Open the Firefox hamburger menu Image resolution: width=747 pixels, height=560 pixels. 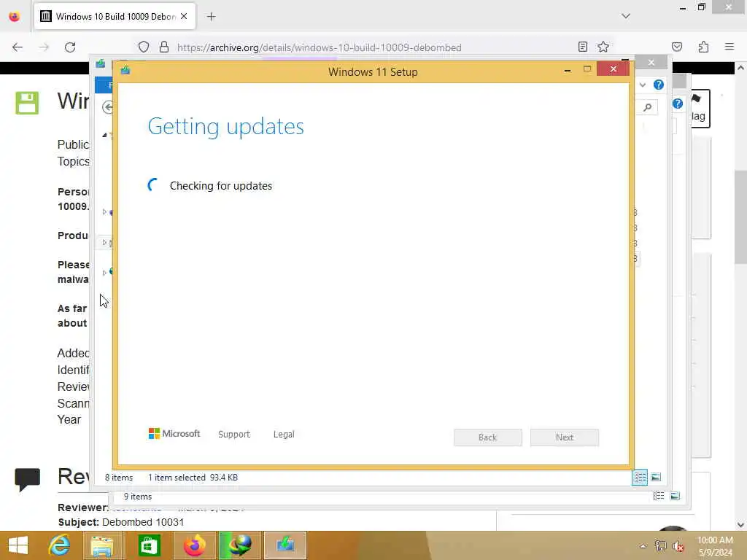coord(729,47)
